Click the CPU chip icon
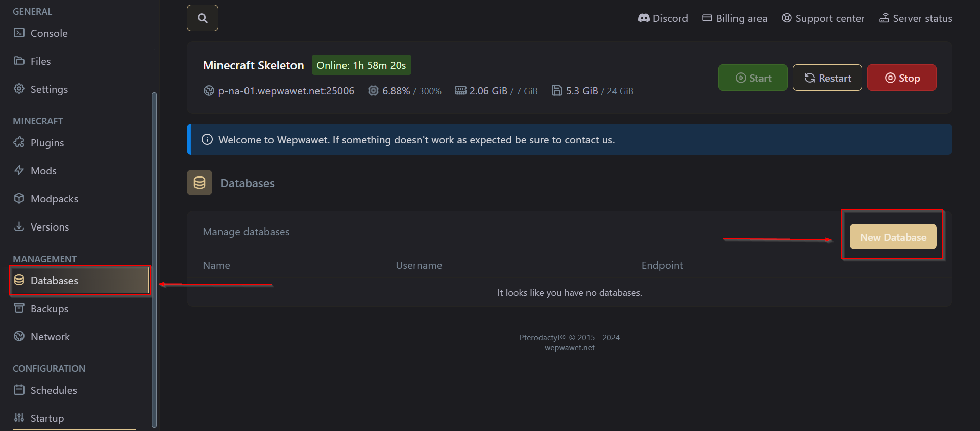 (374, 91)
